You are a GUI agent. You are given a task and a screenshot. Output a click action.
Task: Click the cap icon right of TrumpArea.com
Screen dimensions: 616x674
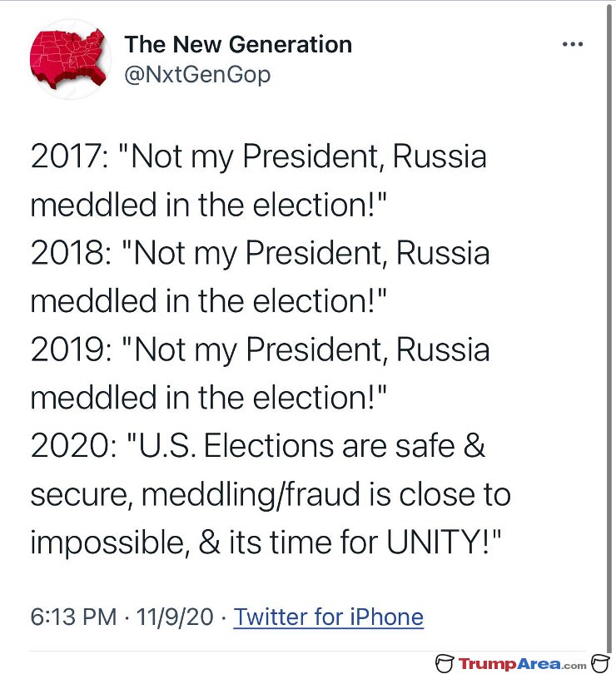pyautogui.click(x=601, y=663)
